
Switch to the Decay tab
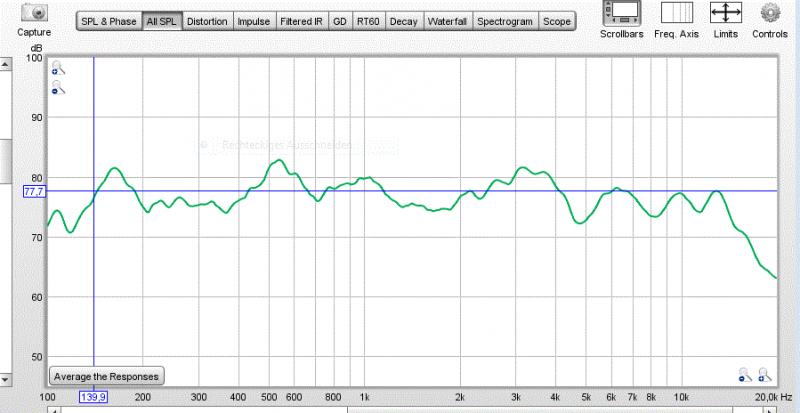coord(404,21)
